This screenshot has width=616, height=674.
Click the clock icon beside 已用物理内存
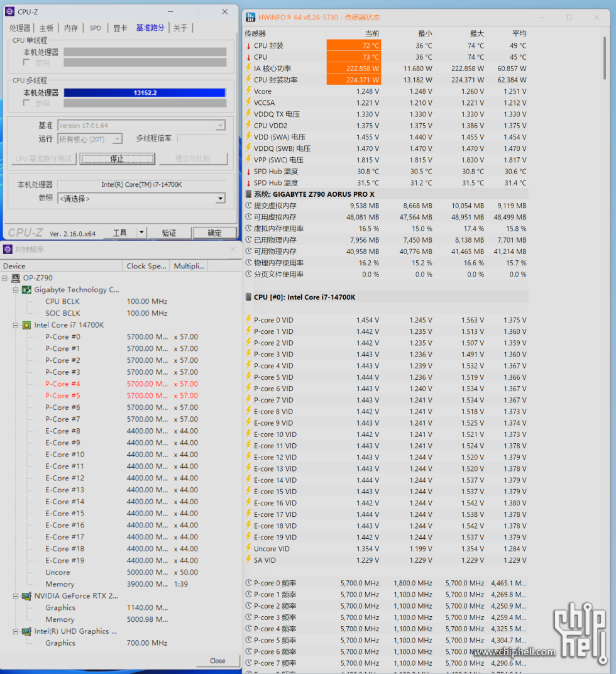tap(248, 240)
